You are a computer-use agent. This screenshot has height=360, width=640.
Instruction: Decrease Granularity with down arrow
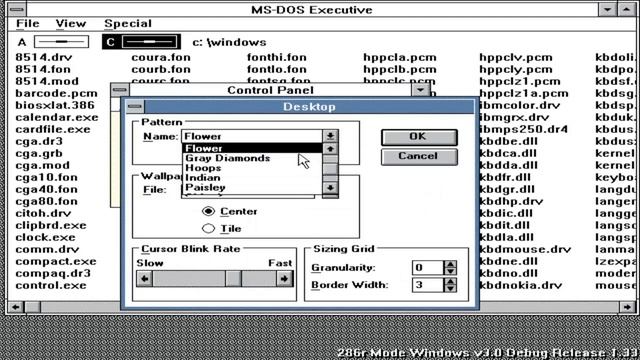[x=450, y=271]
